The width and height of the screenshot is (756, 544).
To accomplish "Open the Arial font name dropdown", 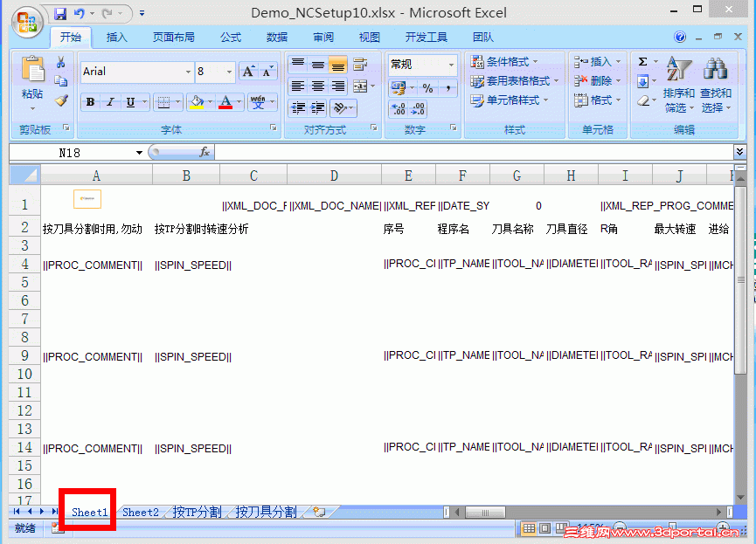I will (189, 71).
